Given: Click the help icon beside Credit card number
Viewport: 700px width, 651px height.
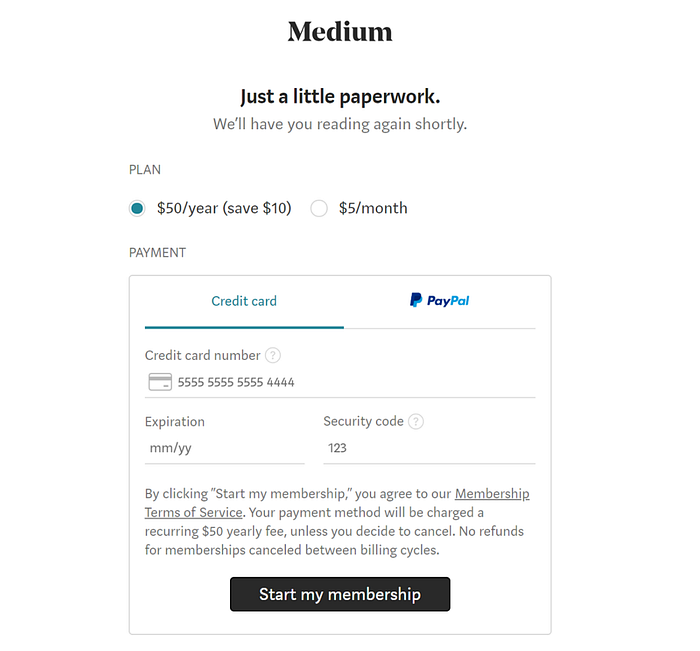Looking at the screenshot, I should pos(273,356).
